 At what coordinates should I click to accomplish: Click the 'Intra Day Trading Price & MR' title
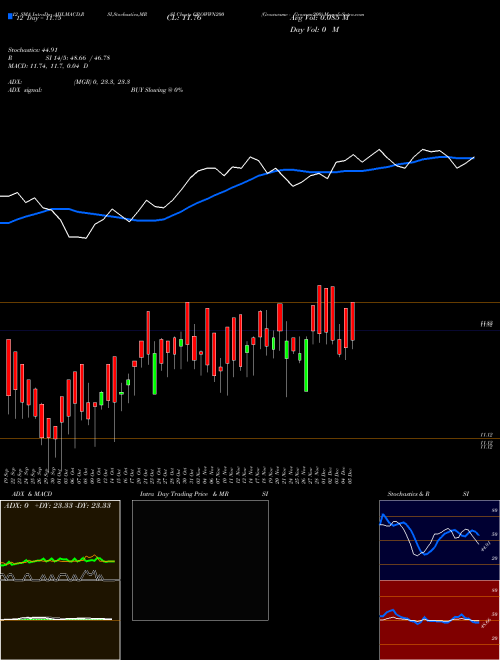[184, 494]
